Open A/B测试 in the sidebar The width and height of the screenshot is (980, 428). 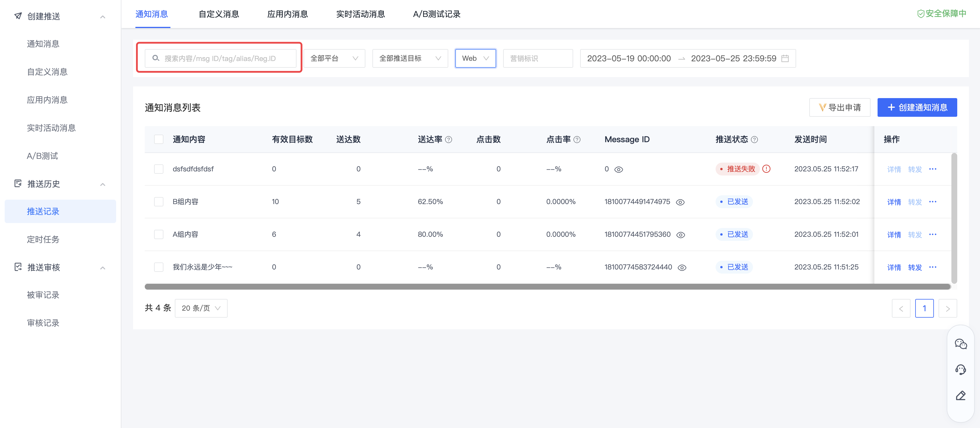tap(42, 156)
